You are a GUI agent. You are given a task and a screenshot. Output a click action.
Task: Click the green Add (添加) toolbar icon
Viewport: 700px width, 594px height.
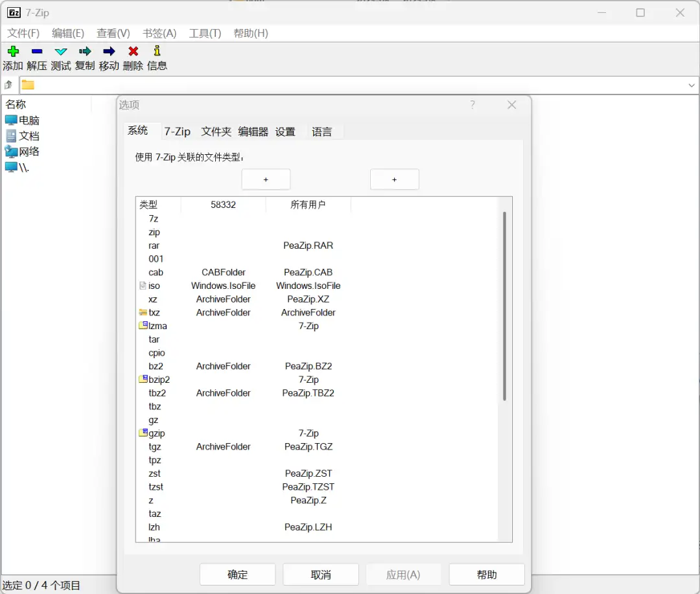(13, 51)
